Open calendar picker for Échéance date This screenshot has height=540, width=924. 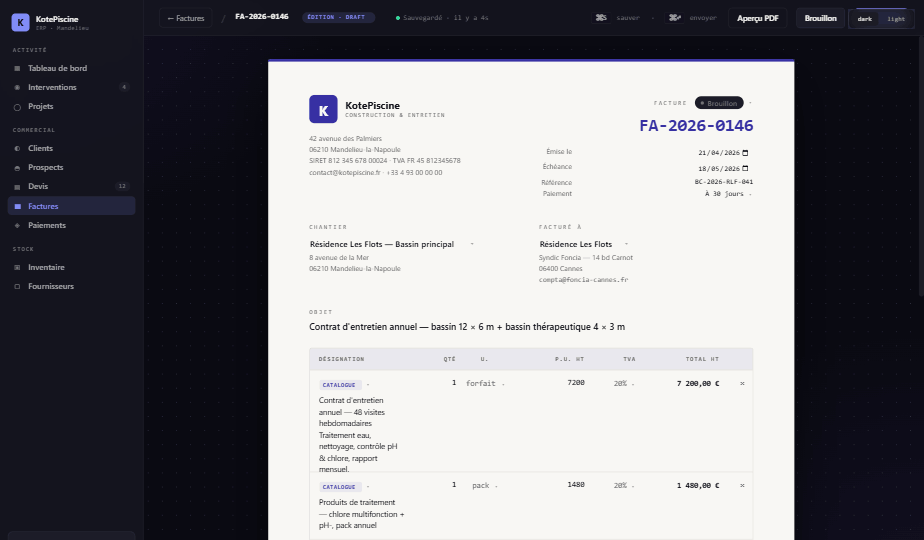(x=745, y=169)
